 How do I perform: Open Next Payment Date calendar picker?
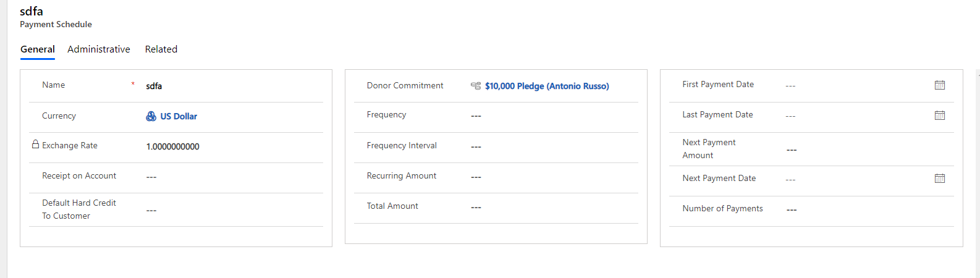click(939, 179)
